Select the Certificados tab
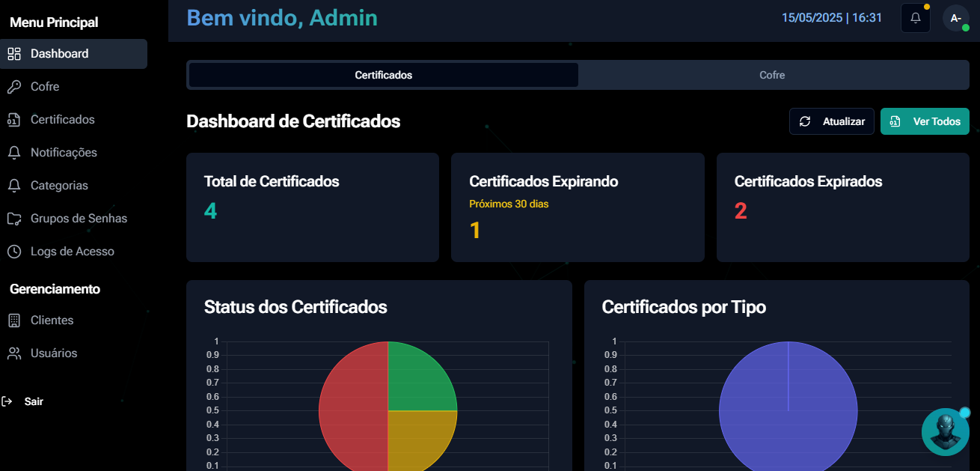 pos(382,75)
